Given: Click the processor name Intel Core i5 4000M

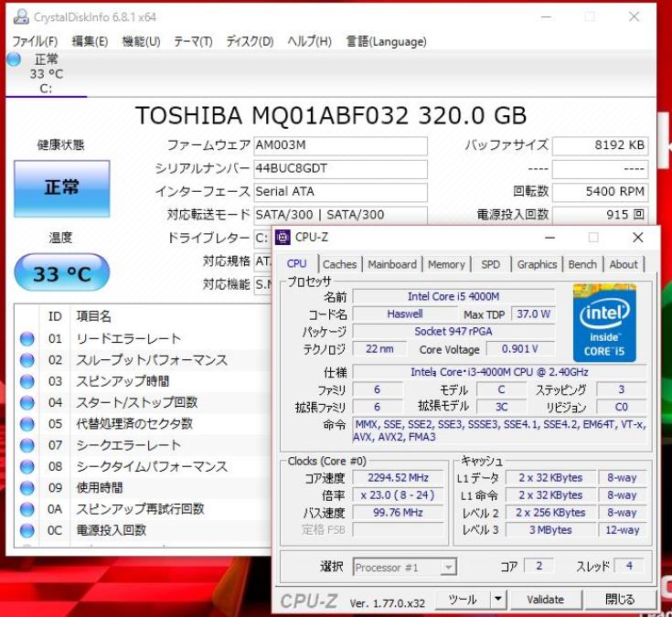Looking at the screenshot, I should (453, 296).
